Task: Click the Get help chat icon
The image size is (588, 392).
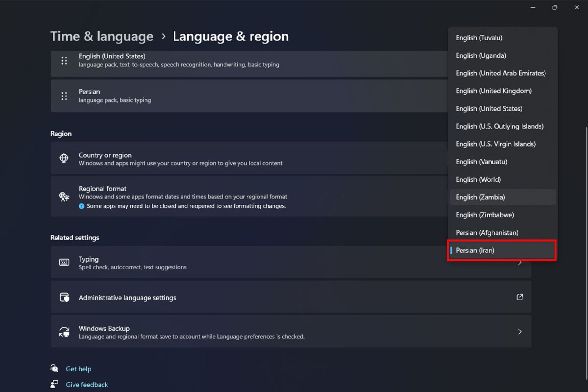Action: [x=54, y=368]
